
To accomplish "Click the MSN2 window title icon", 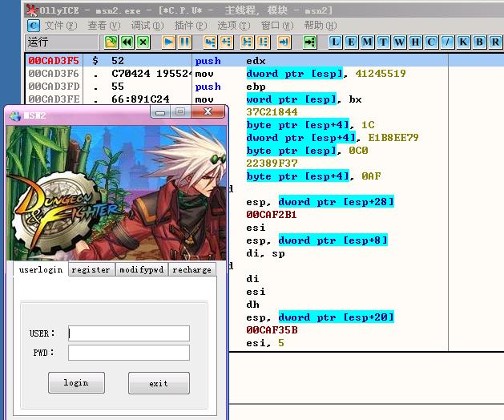I will tap(14, 115).
